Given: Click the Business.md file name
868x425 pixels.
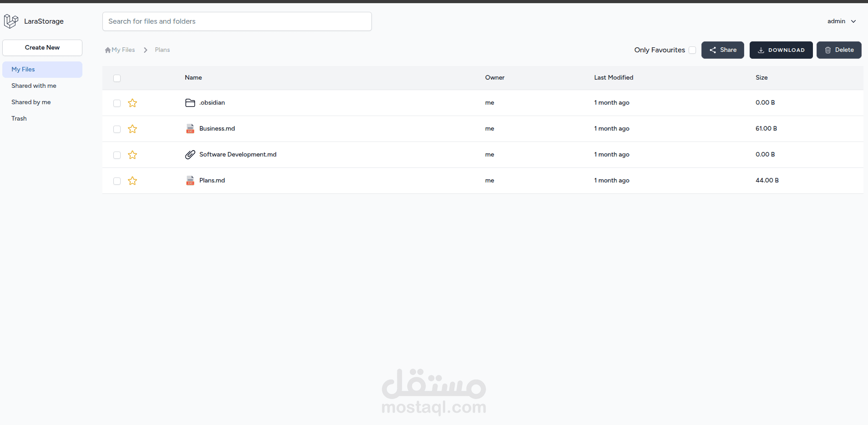Looking at the screenshot, I should pos(217,129).
